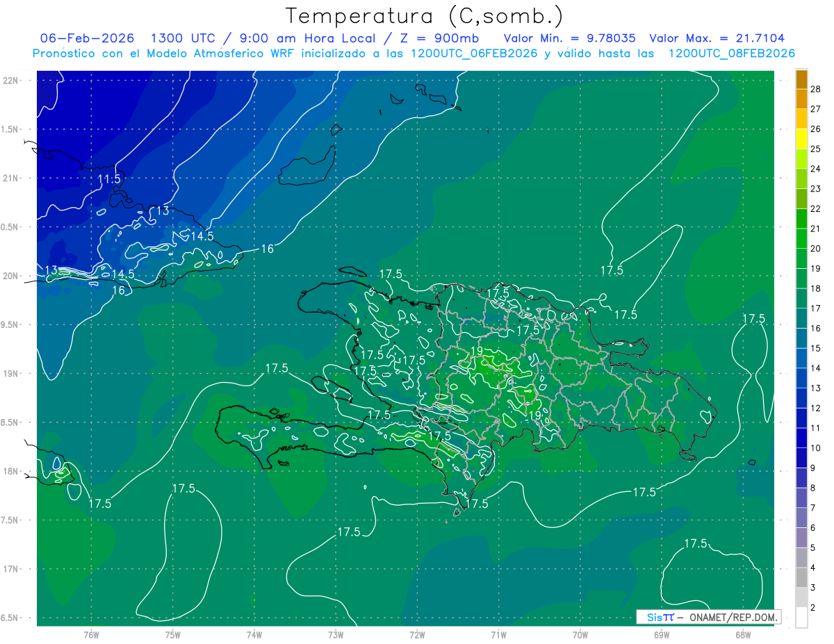The height and width of the screenshot is (644, 834).
Task: Click the colorbar tick label 2
Action: [x=813, y=608]
